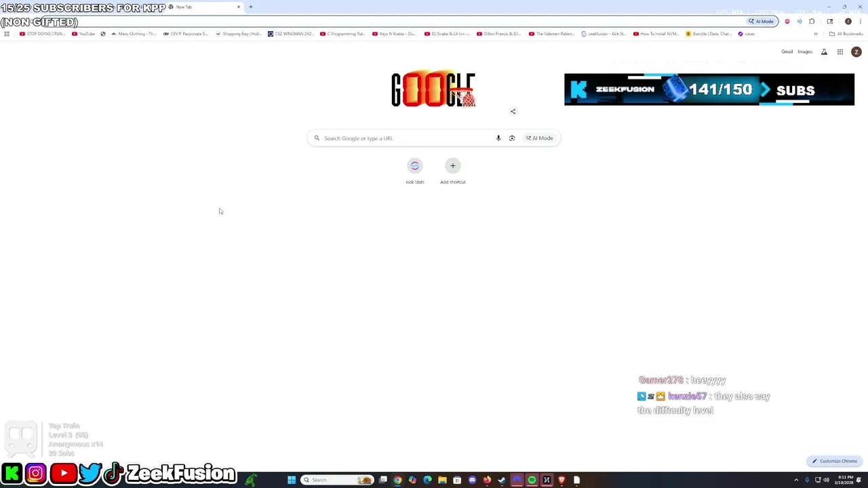Open the C Programming Tut bookmark
Image resolution: width=868 pixels, height=488 pixels.
342,34
